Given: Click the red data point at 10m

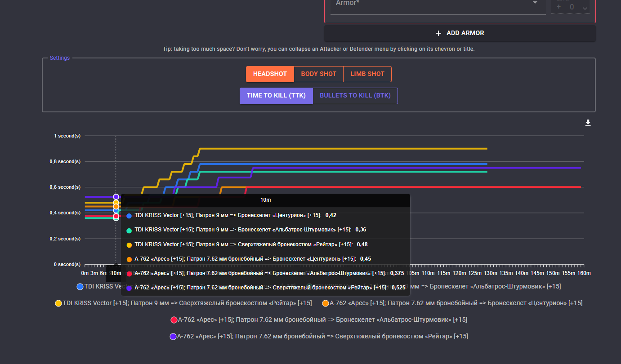Looking at the screenshot, I should (x=116, y=216).
